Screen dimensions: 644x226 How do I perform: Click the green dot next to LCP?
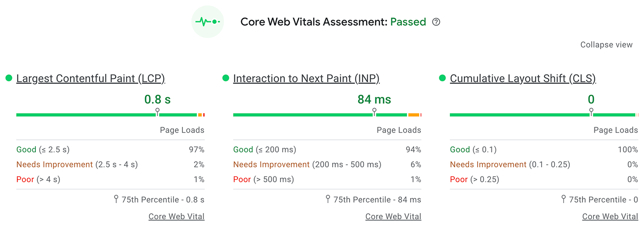9,78
